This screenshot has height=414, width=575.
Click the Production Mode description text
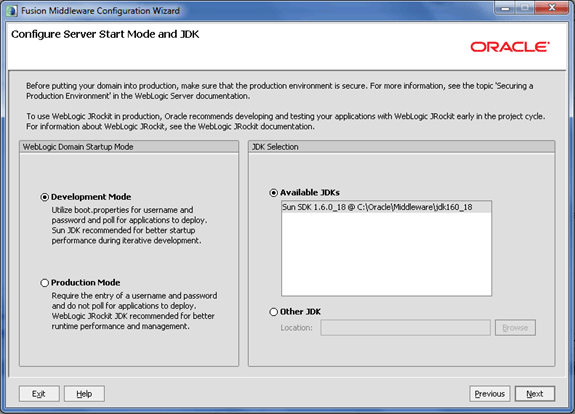pyautogui.click(x=134, y=311)
